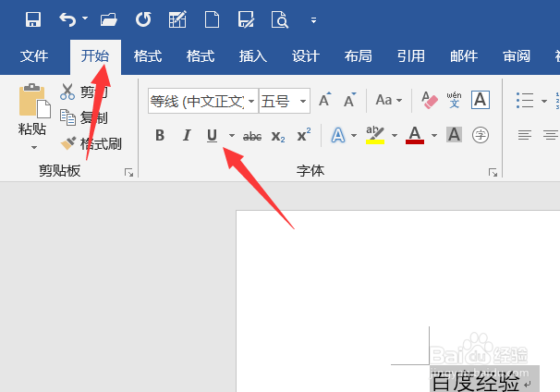Image resolution: width=560 pixels, height=392 pixels.
Task: Open the Text Effects dropdown arrow
Action: point(354,135)
